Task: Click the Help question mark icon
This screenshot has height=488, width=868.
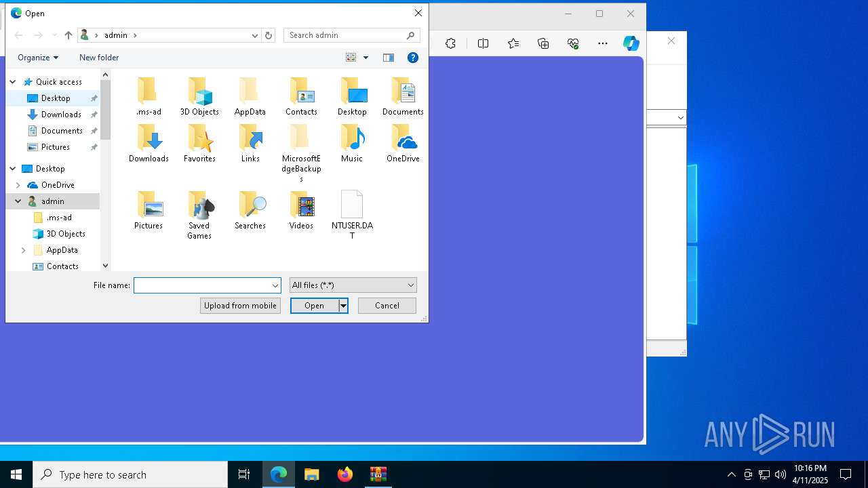Action: tap(412, 58)
